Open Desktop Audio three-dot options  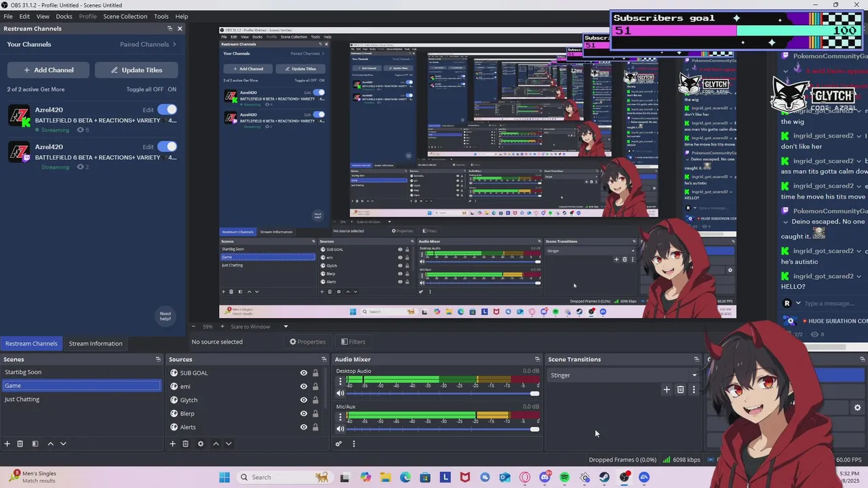click(x=340, y=382)
